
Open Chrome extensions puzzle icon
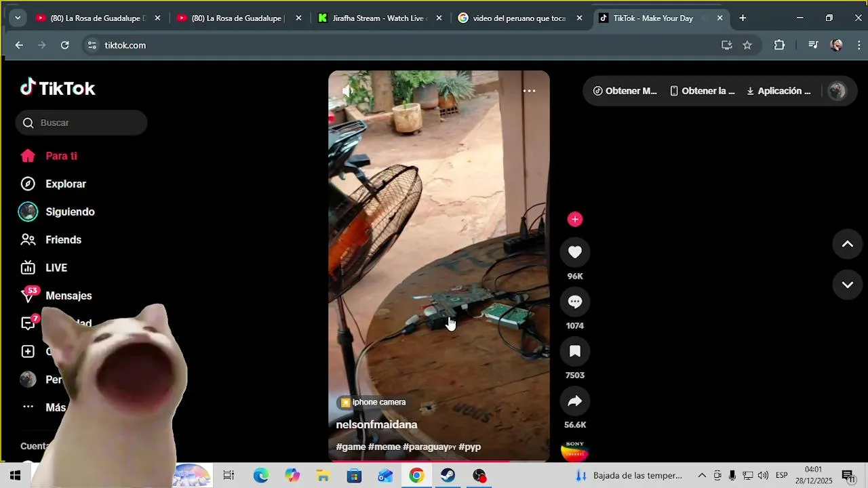[779, 45]
